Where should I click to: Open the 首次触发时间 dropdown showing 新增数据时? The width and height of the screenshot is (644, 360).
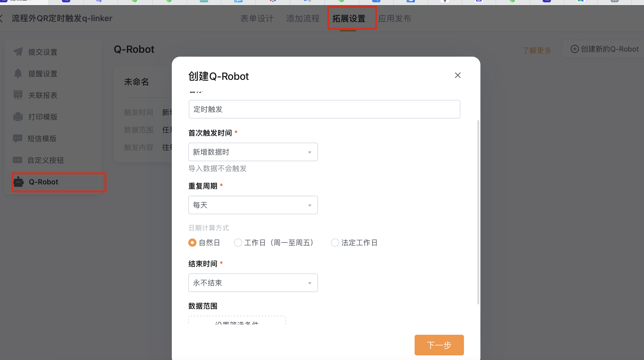253,152
